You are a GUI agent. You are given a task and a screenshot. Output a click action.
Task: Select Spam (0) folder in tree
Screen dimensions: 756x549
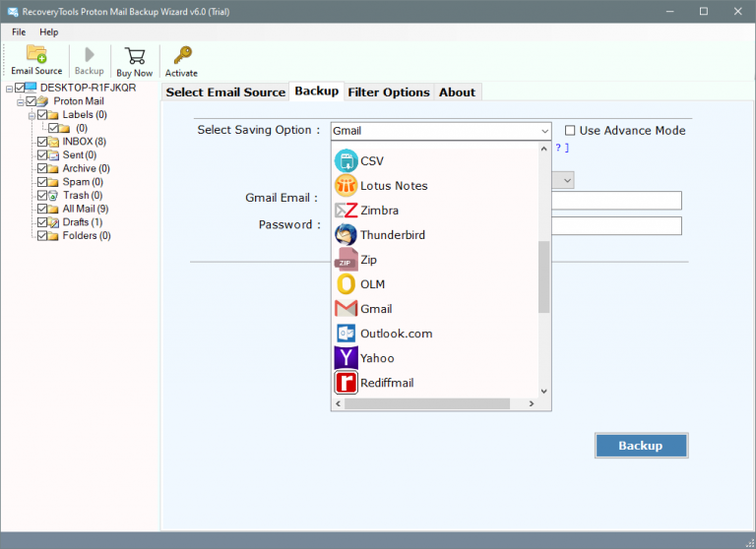(x=83, y=182)
